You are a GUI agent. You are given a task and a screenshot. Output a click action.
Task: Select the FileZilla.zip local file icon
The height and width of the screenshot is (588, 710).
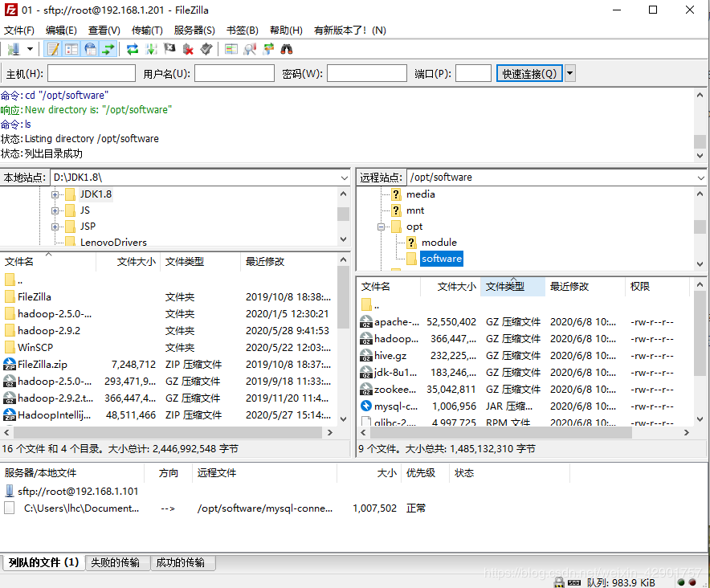pyautogui.click(x=10, y=364)
